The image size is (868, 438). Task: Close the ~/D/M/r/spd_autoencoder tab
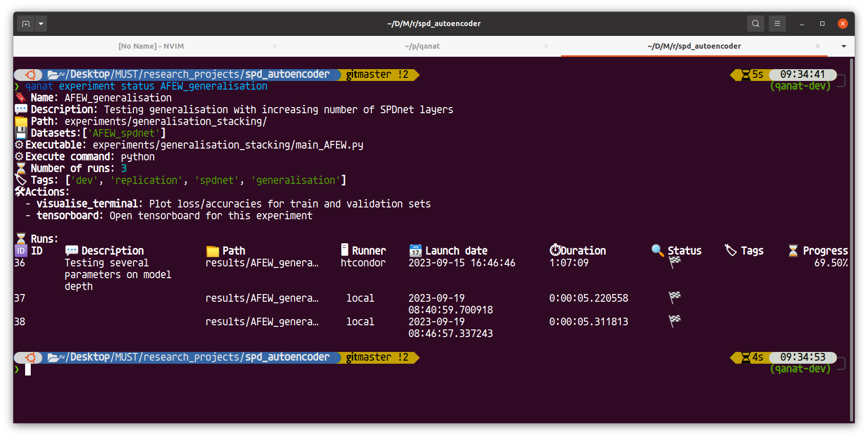pos(818,46)
